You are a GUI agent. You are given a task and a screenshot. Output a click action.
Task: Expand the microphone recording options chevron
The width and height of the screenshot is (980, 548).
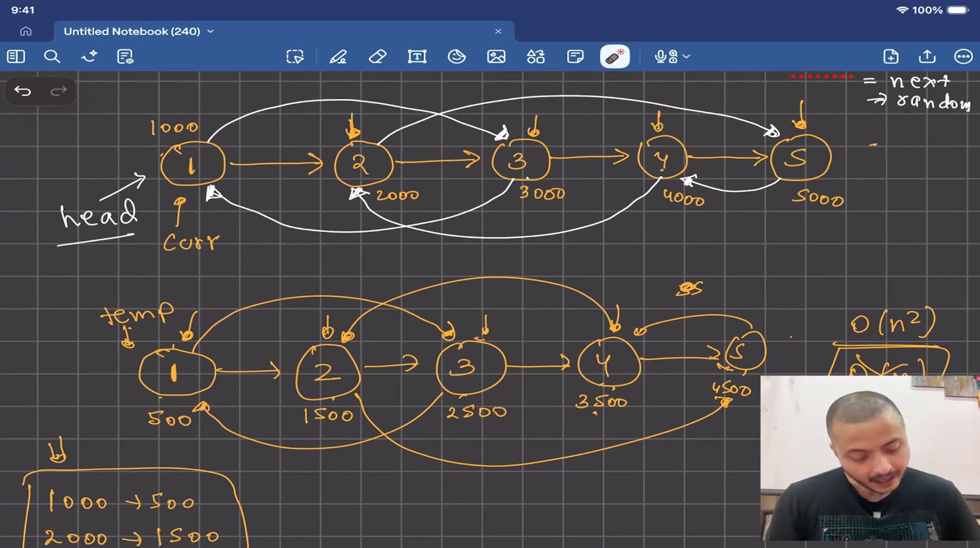pos(687,56)
